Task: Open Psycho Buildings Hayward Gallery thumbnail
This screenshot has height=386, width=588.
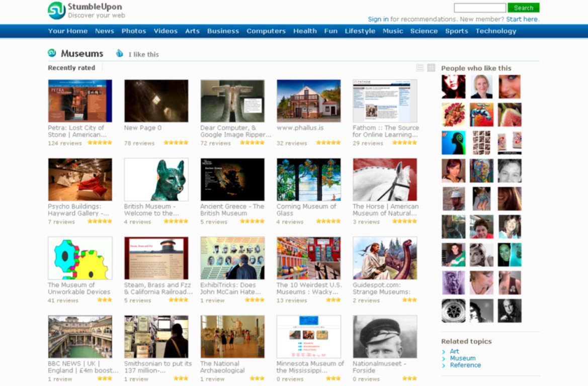Action: (x=80, y=179)
